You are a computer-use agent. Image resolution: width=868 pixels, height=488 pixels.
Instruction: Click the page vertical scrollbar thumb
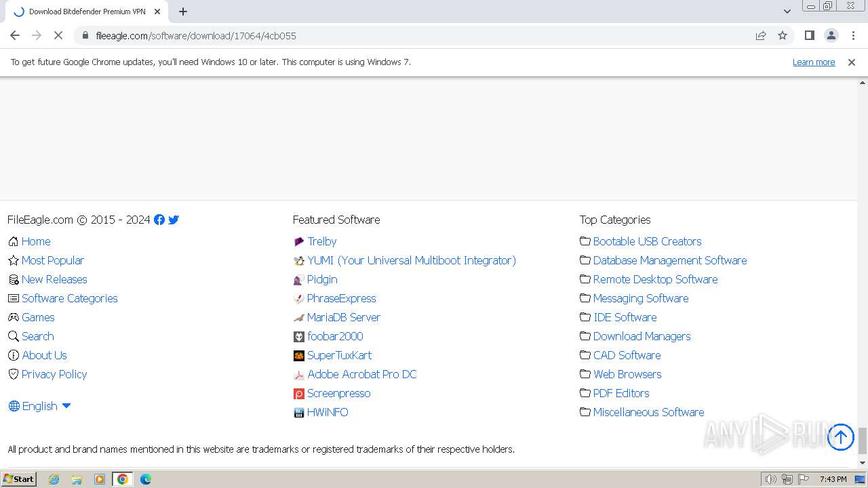[863, 441]
